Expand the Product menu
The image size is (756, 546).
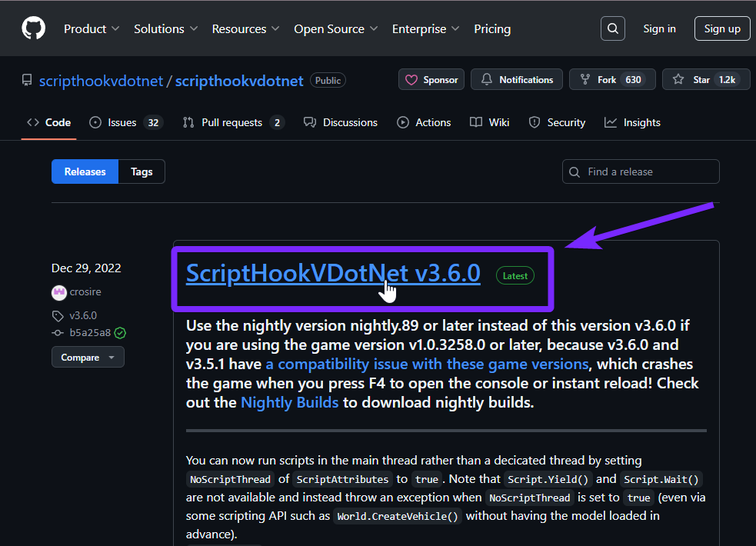(x=92, y=29)
